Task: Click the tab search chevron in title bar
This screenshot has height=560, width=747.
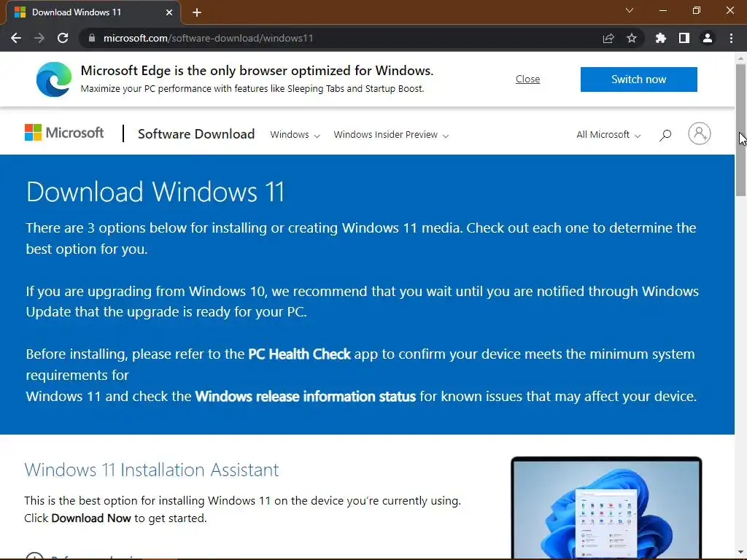Action: point(630,10)
